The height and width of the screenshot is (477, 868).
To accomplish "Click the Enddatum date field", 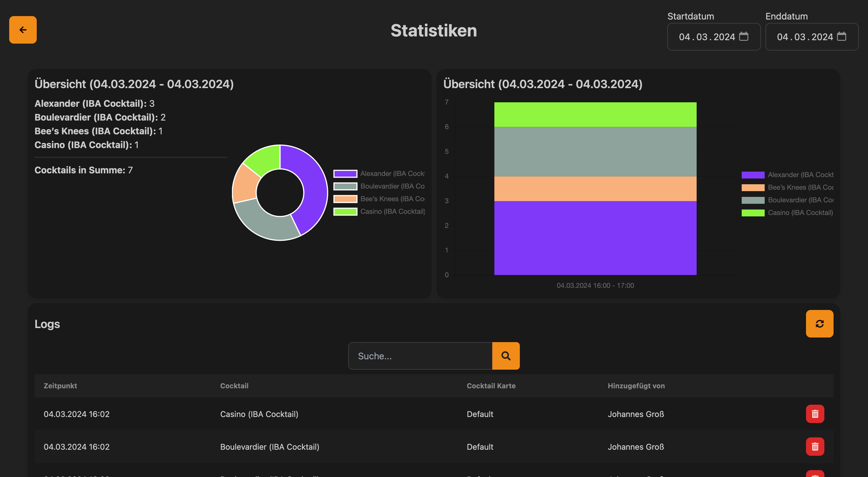I will point(804,37).
